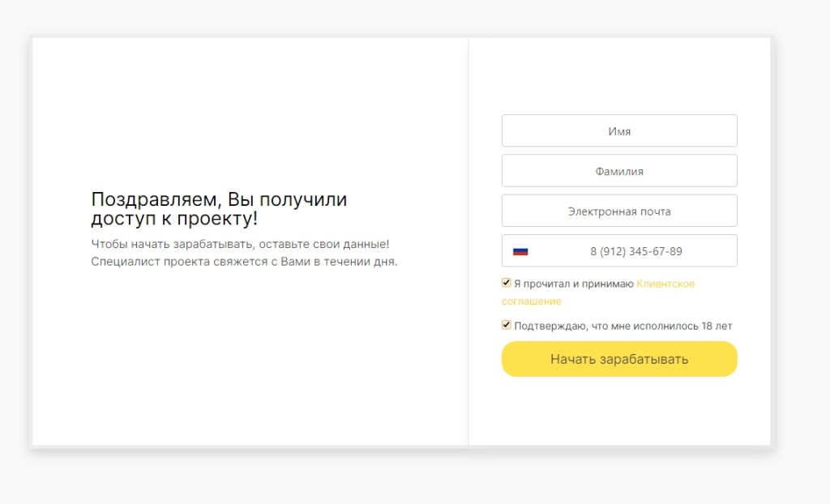Click into the Фамилия field
The height and width of the screenshot is (504, 830).
[619, 171]
